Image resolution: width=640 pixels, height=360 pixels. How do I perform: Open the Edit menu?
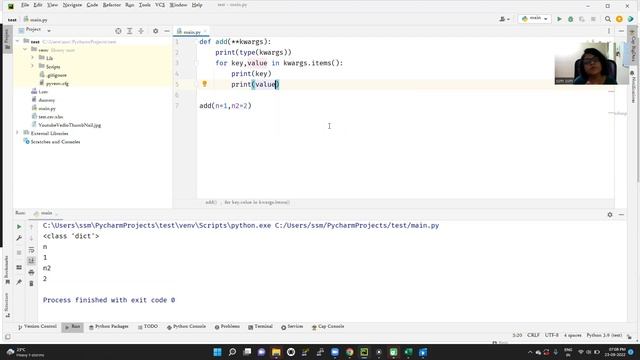click(38, 5)
